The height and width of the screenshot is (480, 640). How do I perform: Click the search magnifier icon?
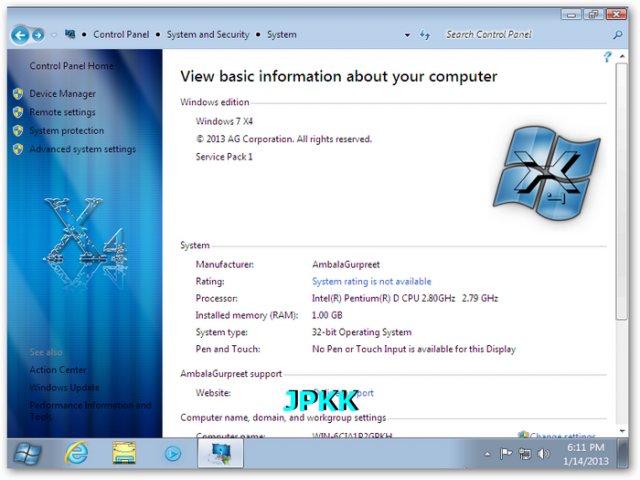tap(618, 35)
